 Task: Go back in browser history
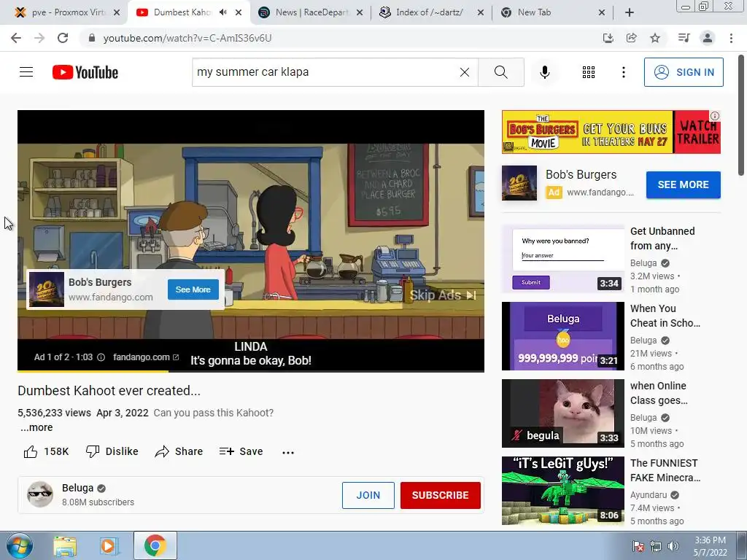click(16, 38)
